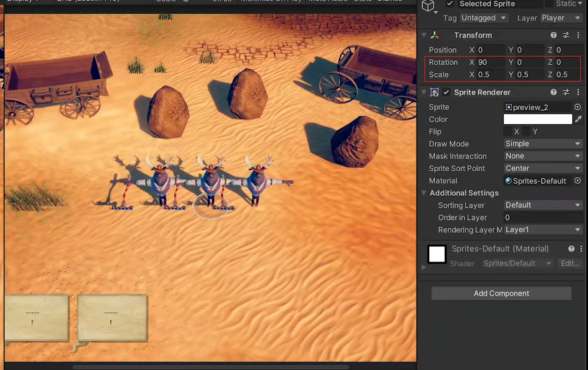
Task: Open the Mask Interaction dropdown
Action: coord(543,156)
